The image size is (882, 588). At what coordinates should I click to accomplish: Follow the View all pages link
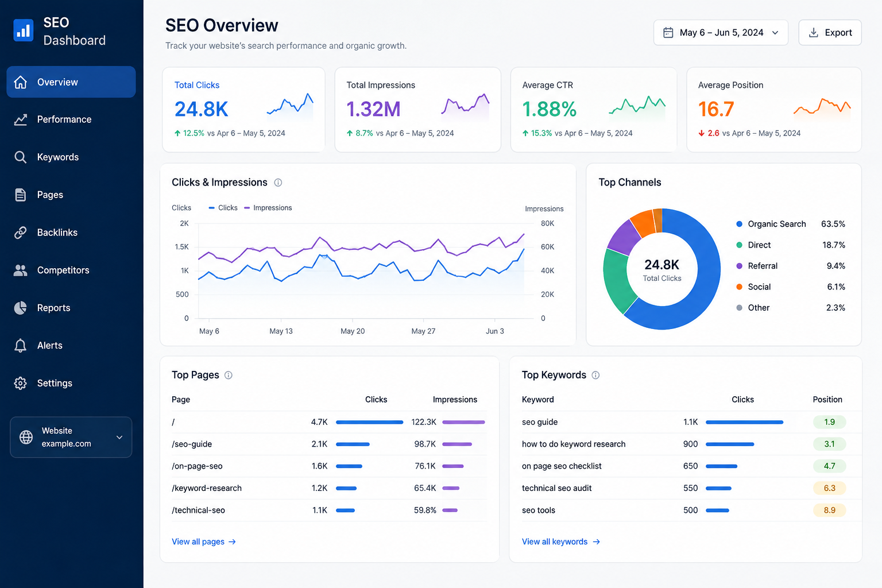pos(204,541)
